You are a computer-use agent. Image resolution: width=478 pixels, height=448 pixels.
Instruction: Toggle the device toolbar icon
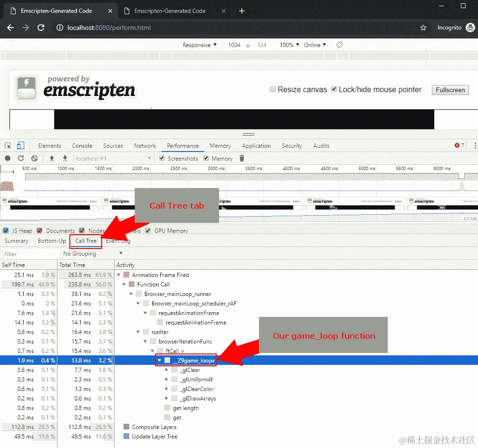tap(20, 146)
